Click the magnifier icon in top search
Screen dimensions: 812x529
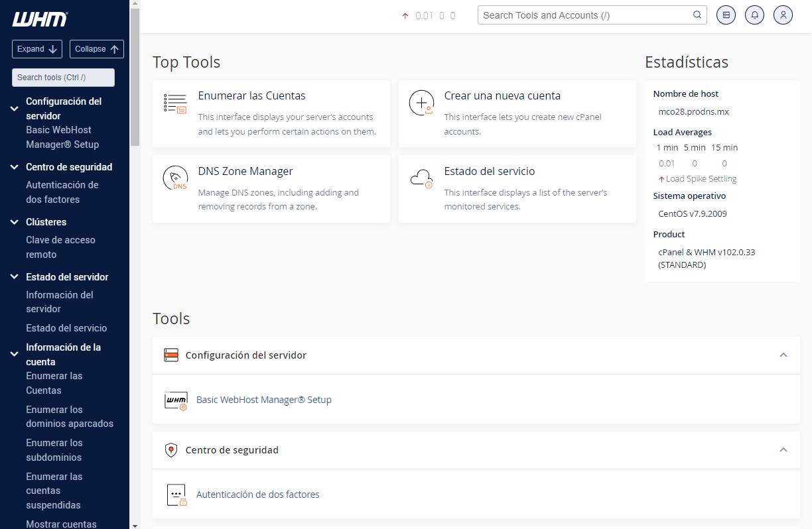pos(697,15)
